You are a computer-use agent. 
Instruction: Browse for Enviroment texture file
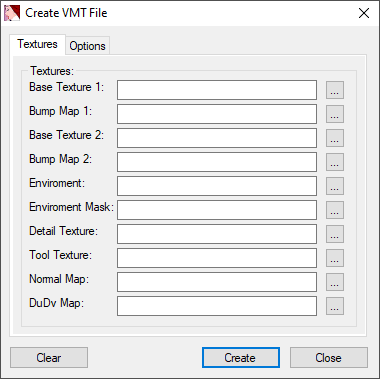[335, 186]
